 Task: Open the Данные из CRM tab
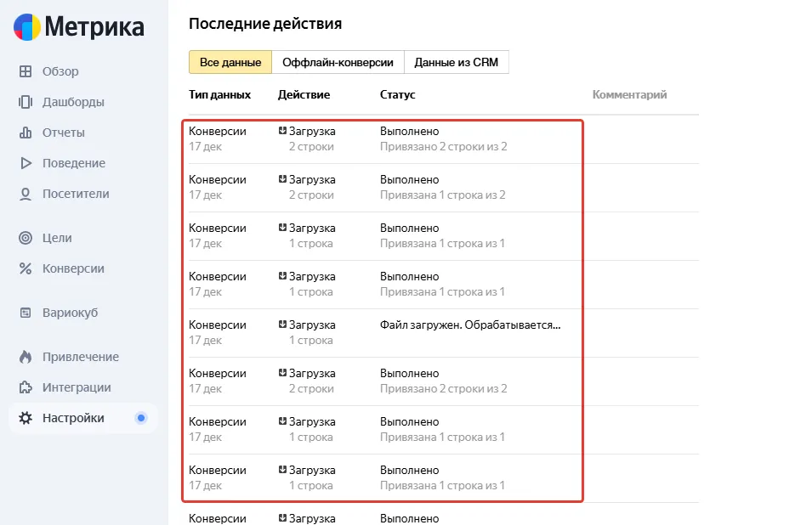point(456,62)
